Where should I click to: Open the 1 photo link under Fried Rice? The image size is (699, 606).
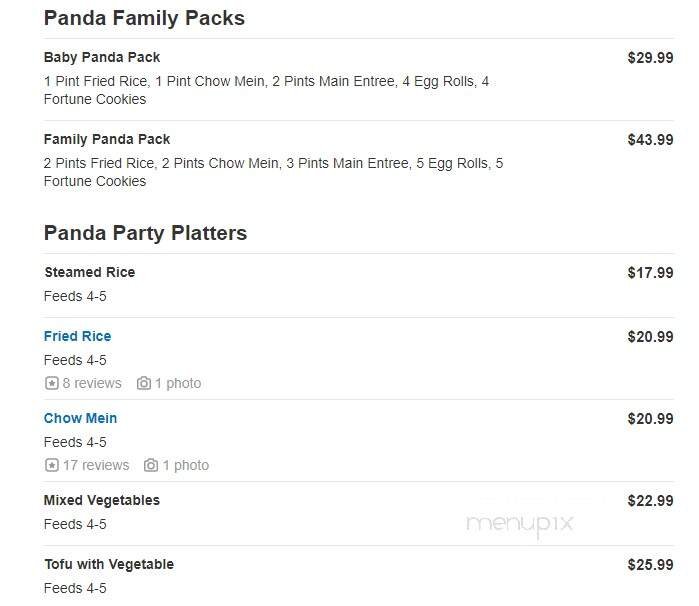[x=178, y=383]
